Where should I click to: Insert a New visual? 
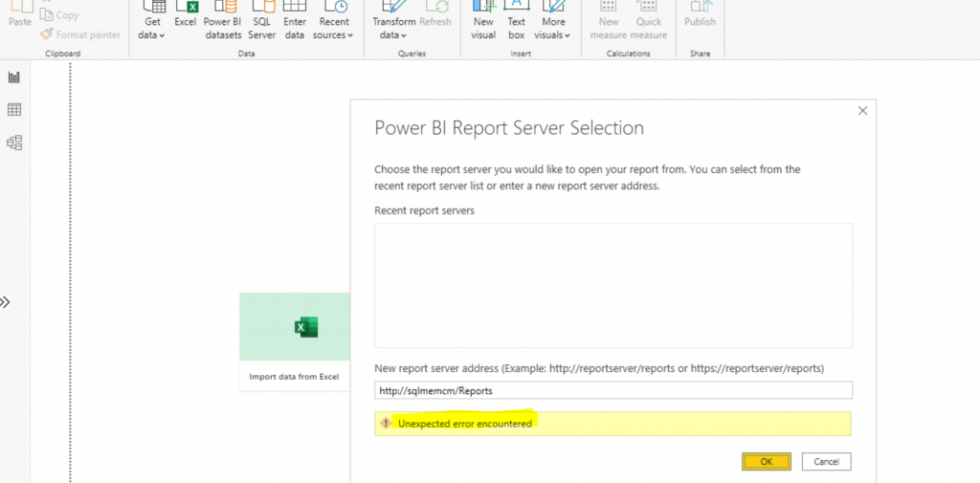pyautogui.click(x=483, y=22)
